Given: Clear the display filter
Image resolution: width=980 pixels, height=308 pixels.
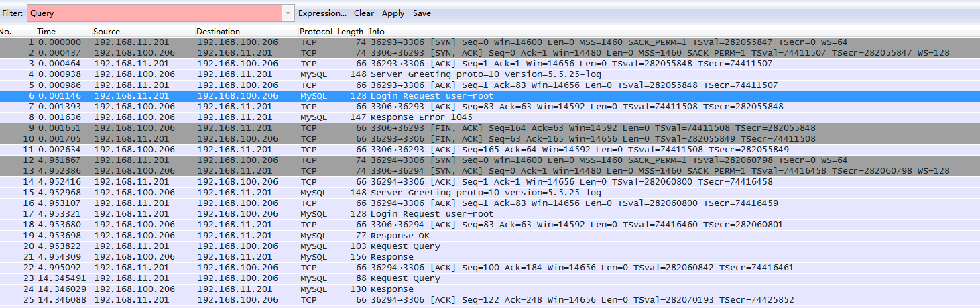Looking at the screenshot, I should point(364,13).
